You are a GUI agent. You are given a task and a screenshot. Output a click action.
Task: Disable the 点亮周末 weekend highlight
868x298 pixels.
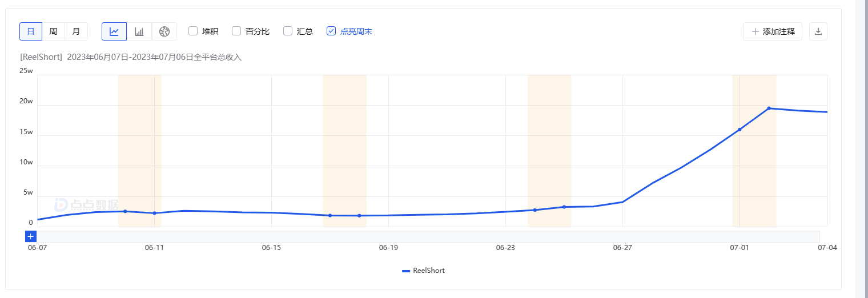tap(331, 31)
